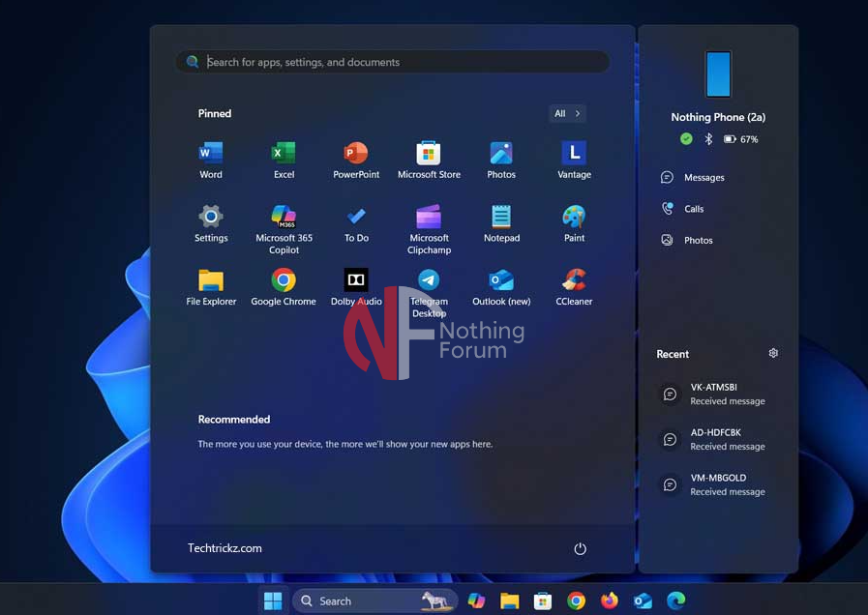The image size is (868, 615).
Task: Open File Explorer on the taskbar
Action: coord(509,600)
